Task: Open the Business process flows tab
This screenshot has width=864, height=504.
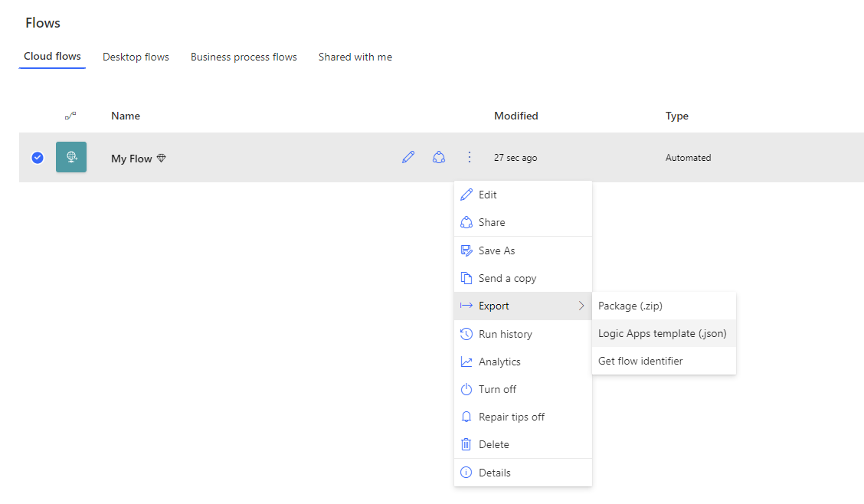Action: click(x=244, y=57)
